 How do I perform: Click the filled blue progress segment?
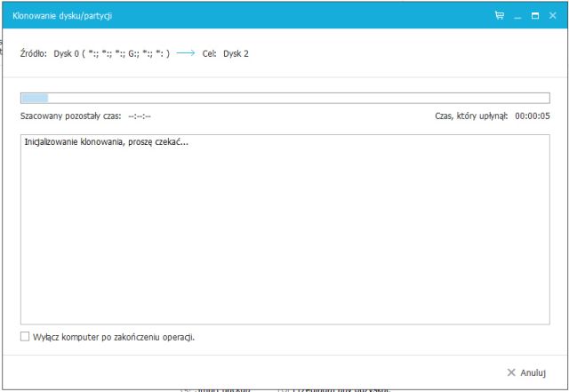[x=35, y=99]
